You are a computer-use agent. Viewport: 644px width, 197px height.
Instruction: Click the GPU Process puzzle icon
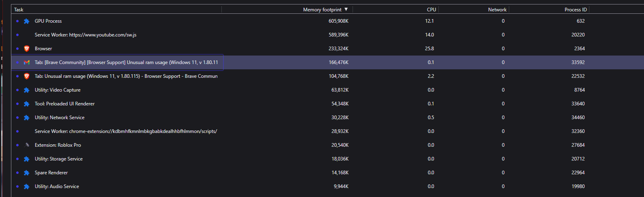click(27, 21)
